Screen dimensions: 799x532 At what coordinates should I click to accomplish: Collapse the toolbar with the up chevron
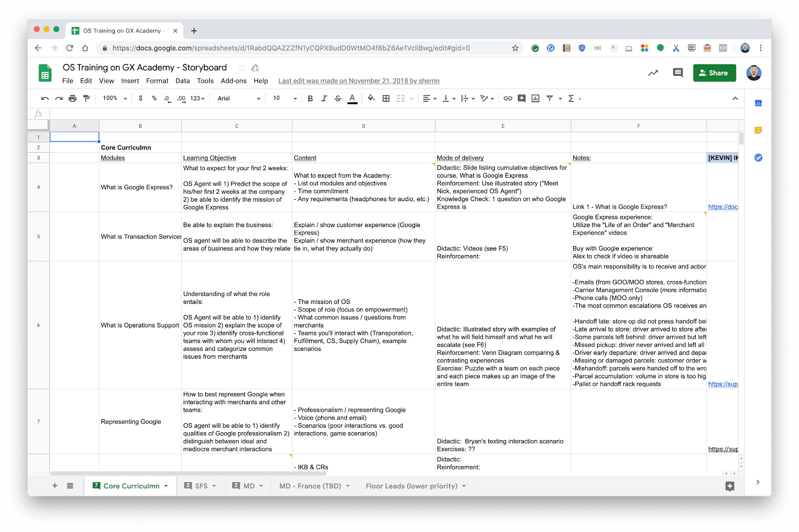click(x=735, y=98)
